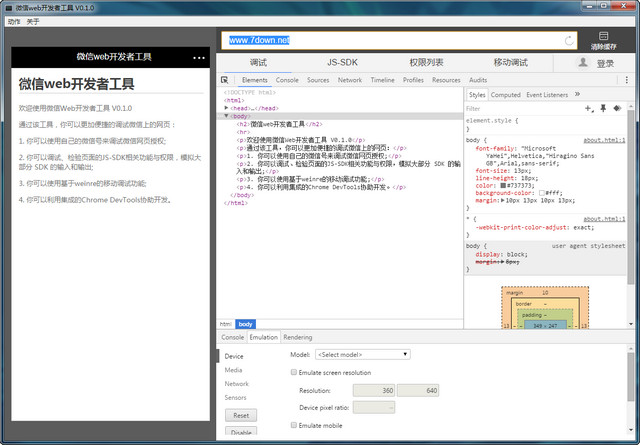Open the Network DevTools tab
Viewport: 640px width, 445px height.
pyautogui.click(x=350, y=80)
